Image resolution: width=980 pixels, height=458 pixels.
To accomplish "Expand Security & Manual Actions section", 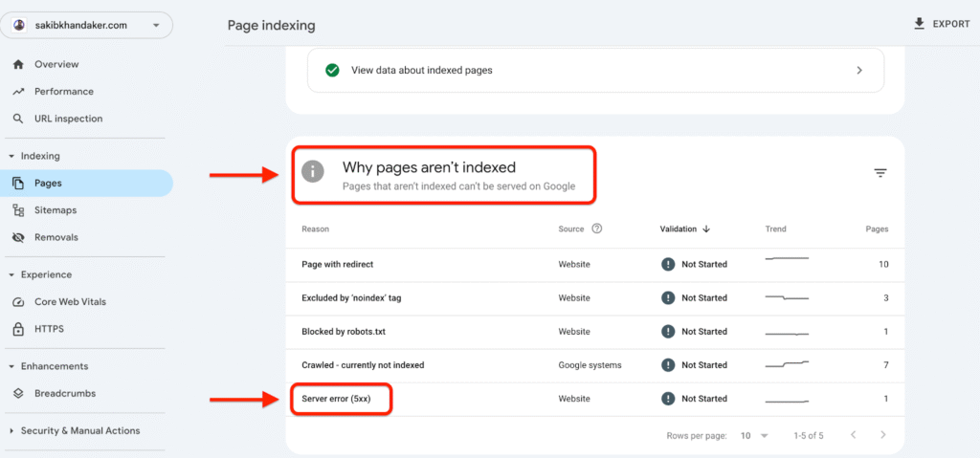I will [11, 431].
